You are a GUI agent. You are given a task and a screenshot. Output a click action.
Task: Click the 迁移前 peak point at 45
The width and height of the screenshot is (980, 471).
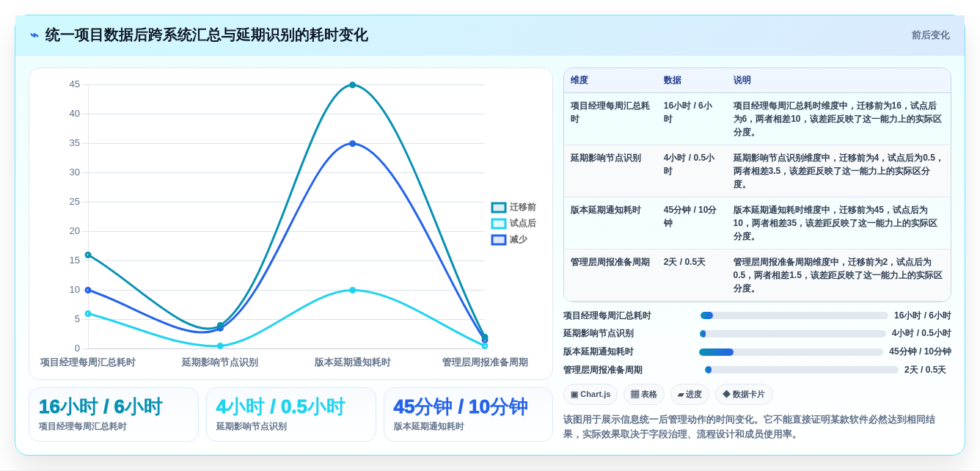[353, 85]
